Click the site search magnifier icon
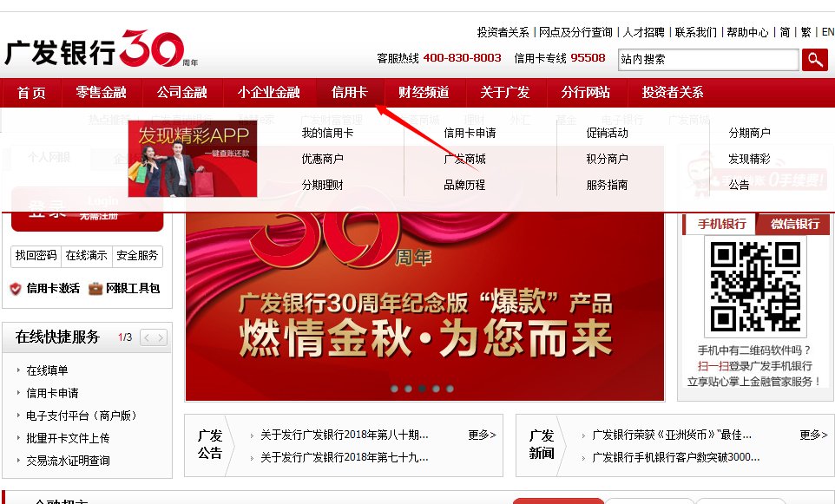Image resolution: width=835 pixels, height=504 pixels. pyautogui.click(x=816, y=60)
